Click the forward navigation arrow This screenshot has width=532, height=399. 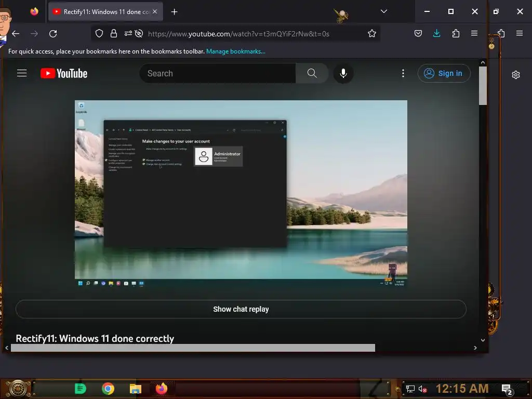coord(34,34)
